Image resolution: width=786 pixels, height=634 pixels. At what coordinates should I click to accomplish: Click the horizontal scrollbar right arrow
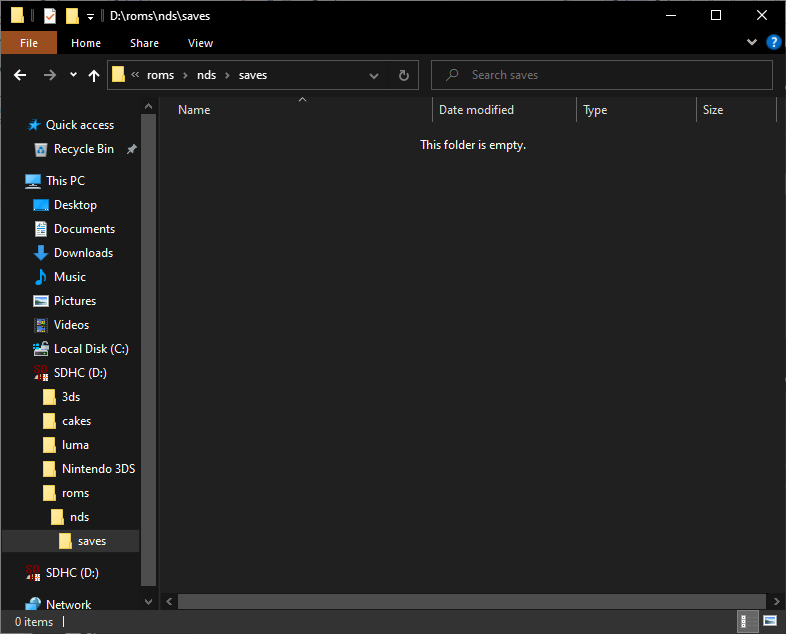[776, 601]
